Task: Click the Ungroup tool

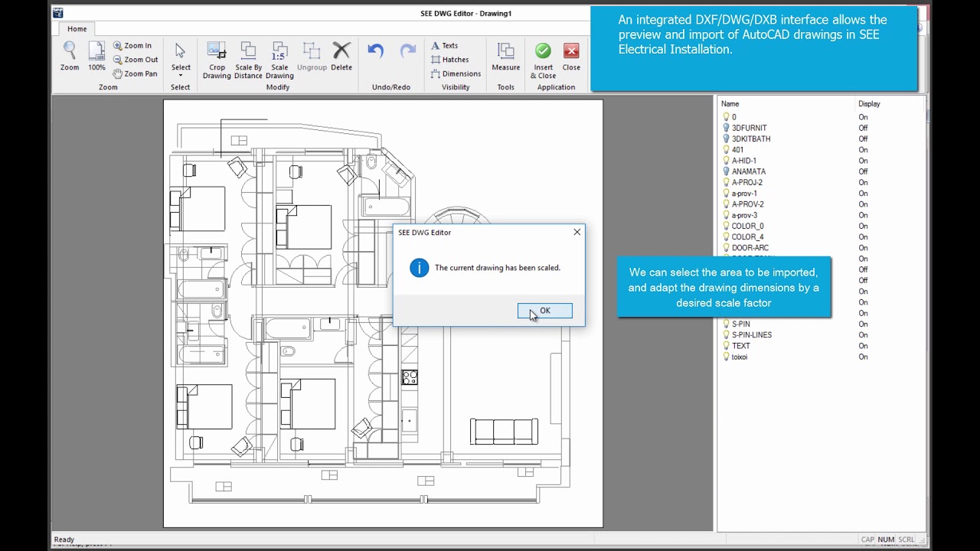Action: (312, 57)
